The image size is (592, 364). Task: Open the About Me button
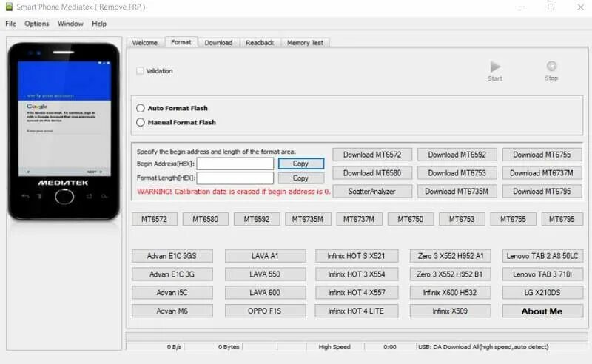coord(542,311)
